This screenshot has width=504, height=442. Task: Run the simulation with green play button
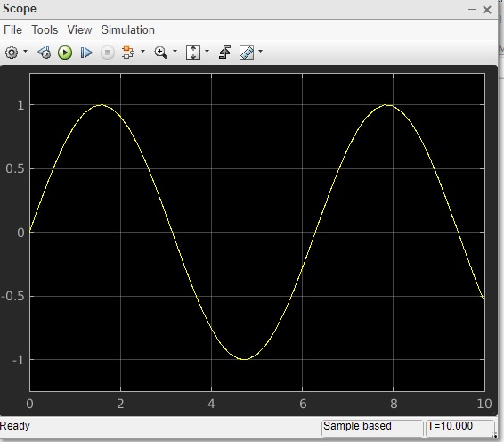[x=65, y=53]
